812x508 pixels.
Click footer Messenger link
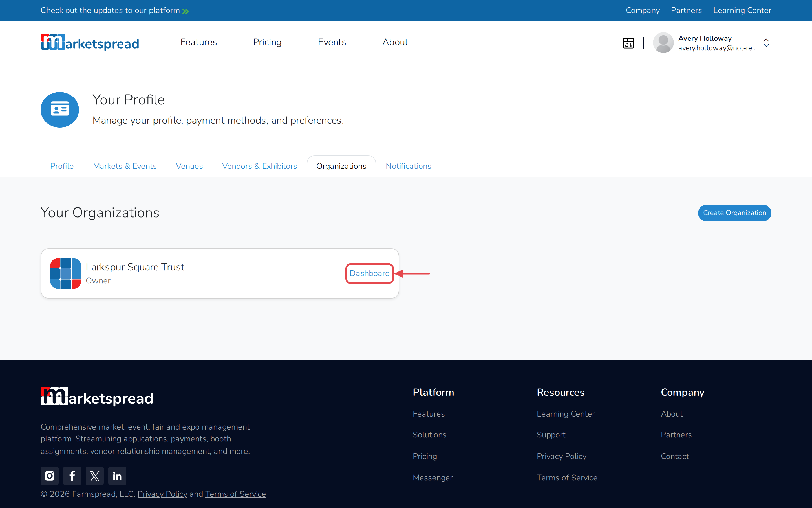tap(433, 478)
